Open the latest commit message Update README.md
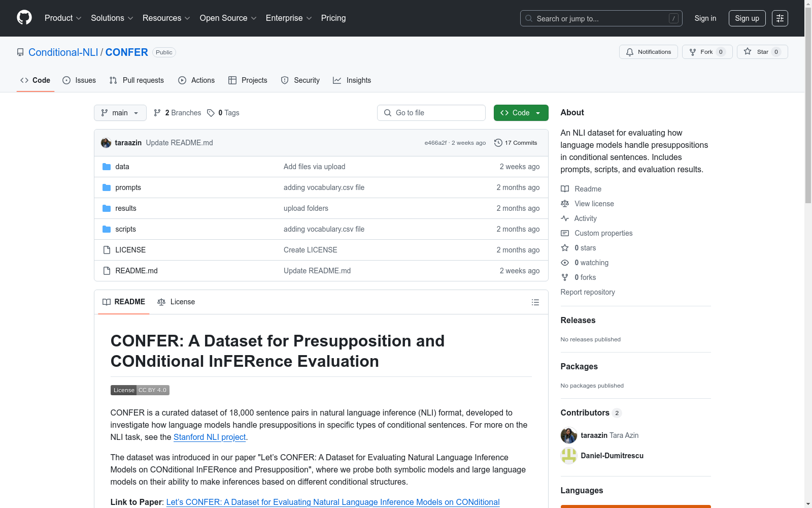Image resolution: width=812 pixels, height=508 pixels. coord(180,143)
